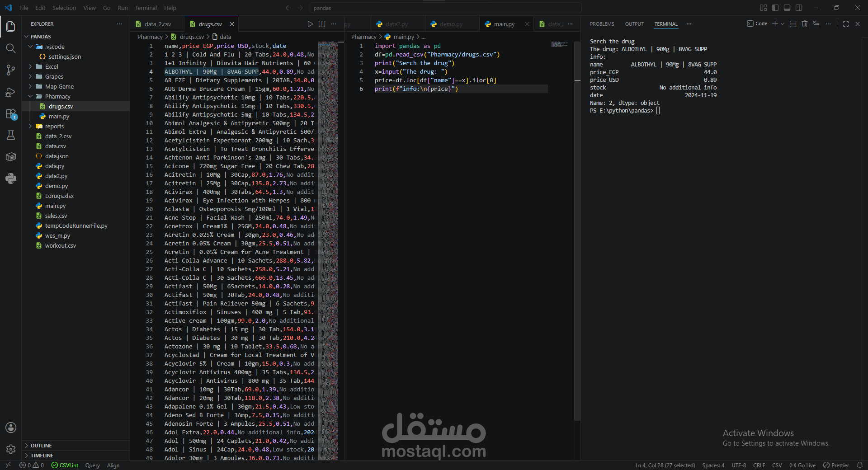Open more actions for the main.py editor group
This screenshot has height=470, width=868.
coord(570,24)
